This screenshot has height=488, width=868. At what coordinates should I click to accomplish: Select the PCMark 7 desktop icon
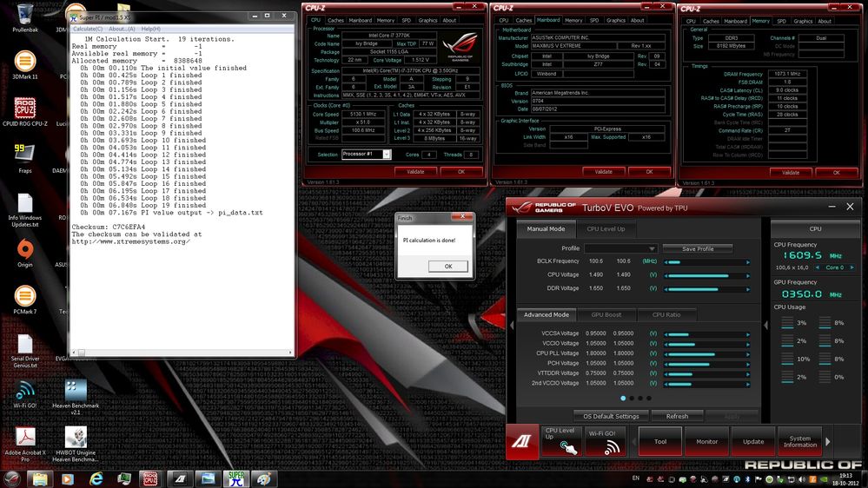coord(25,300)
